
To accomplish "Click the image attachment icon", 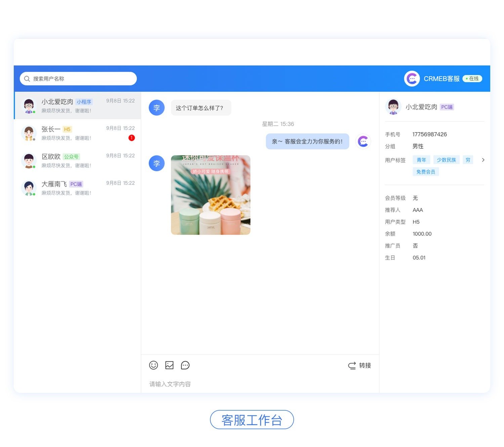I will 169,365.
